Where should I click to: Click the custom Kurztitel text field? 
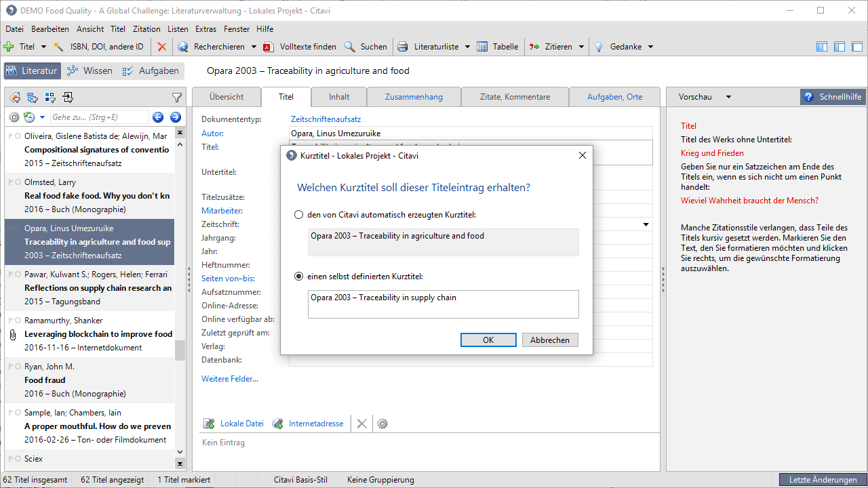443,304
